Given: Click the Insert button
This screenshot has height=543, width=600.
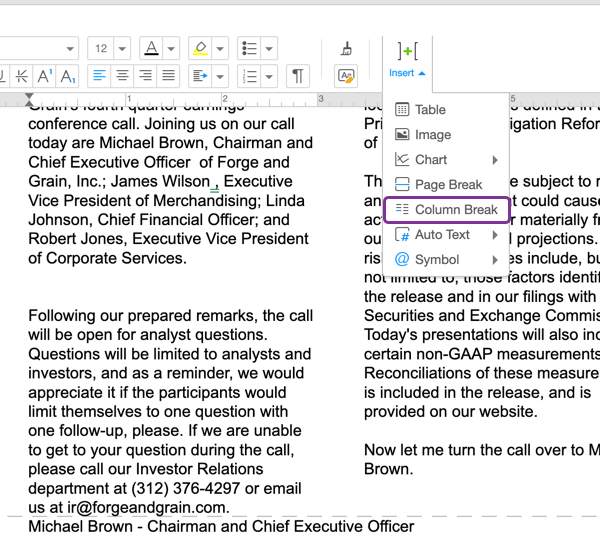Looking at the screenshot, I should coord(407,58).
